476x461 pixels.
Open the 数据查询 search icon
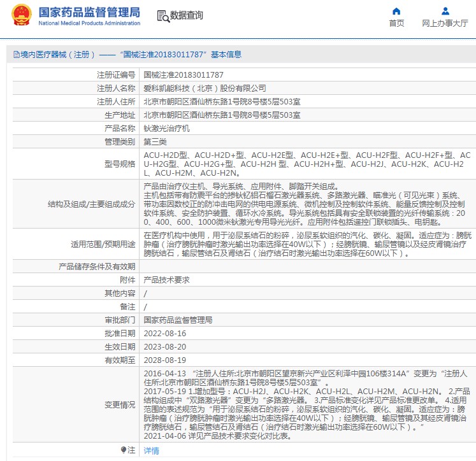pyautogui.click(x=163, y=16)
